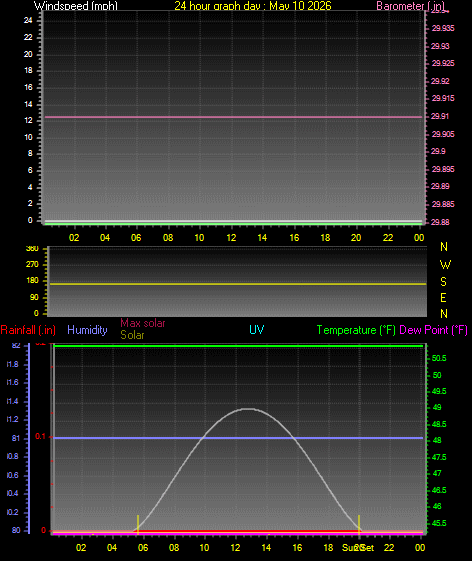Click the 80 humidity scale value
Viewport: 472px width, 561px height.
pos(16,531)
